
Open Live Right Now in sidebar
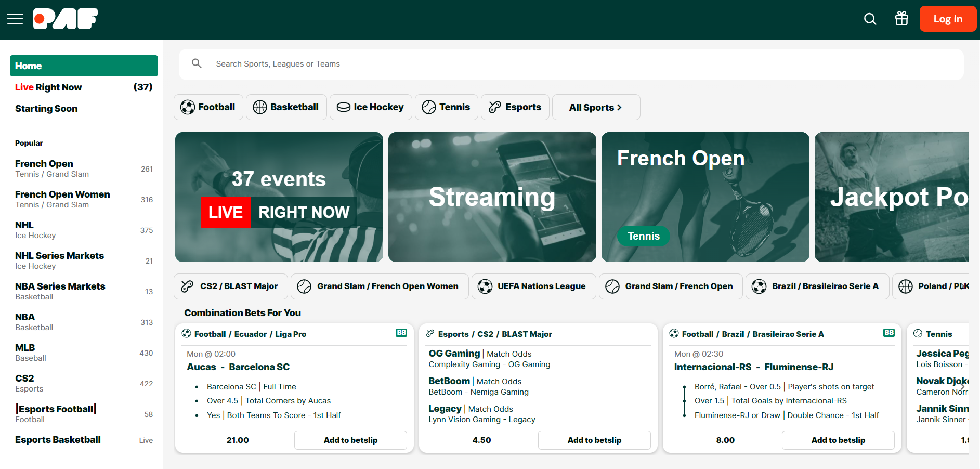click(84, 87)
